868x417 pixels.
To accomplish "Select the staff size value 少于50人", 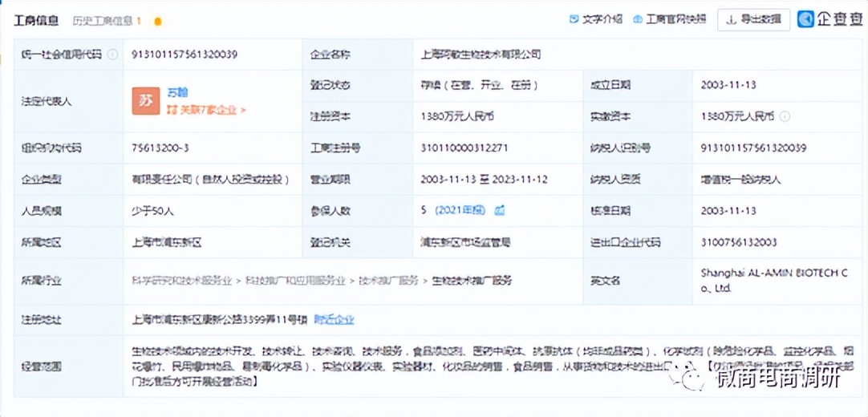I will click(x=153, y=211).
